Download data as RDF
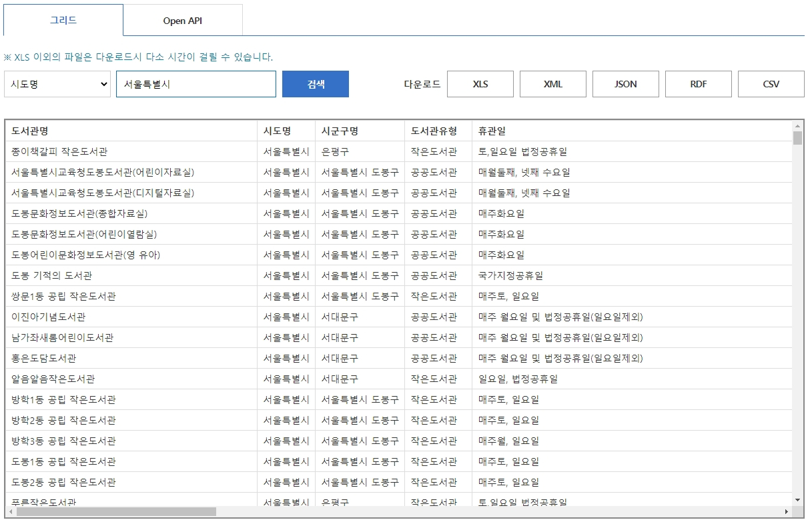 click(x=699, y=84)
